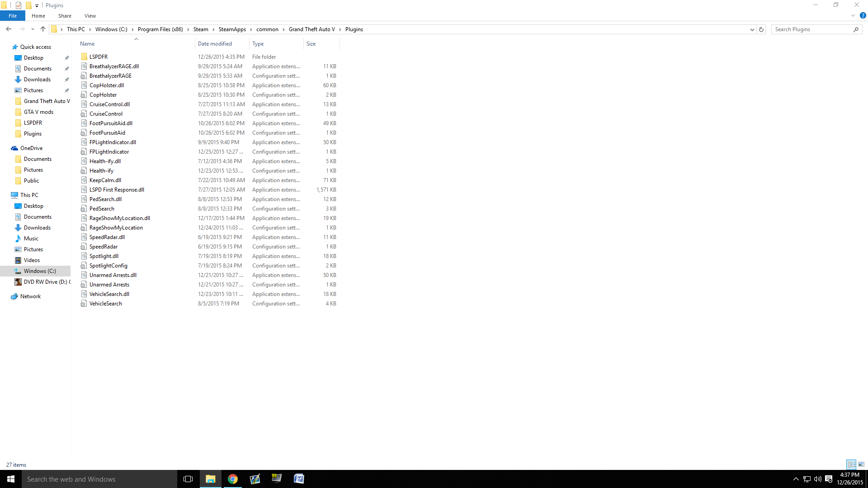Click the Back navigation arrow
The height and width of the screenshot is (488, 868).
tap(9, 29)
